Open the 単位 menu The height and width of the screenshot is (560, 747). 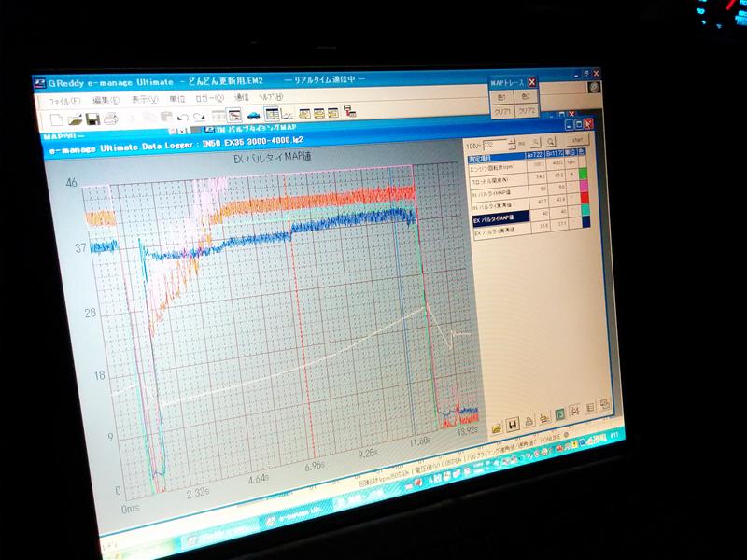tap(176, 99)
